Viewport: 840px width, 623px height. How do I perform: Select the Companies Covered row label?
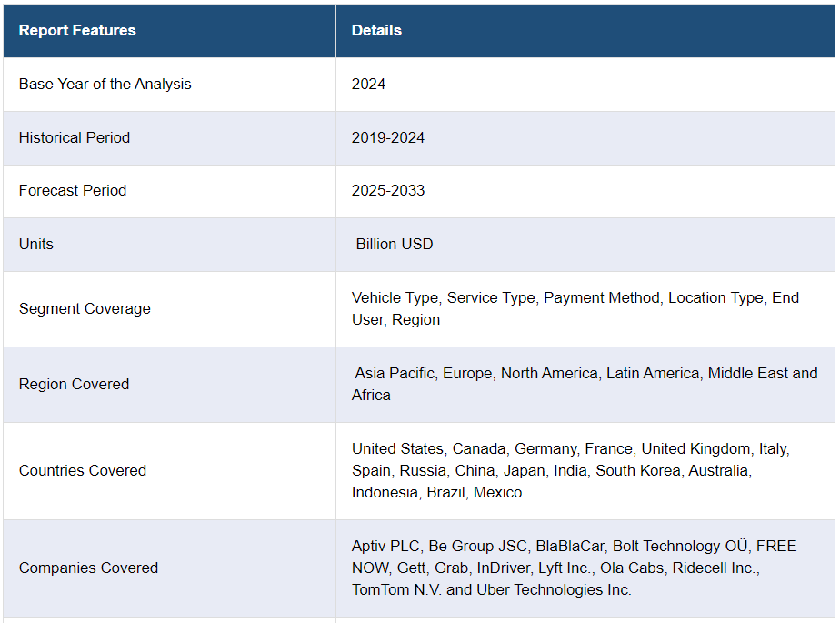[88, 568]
